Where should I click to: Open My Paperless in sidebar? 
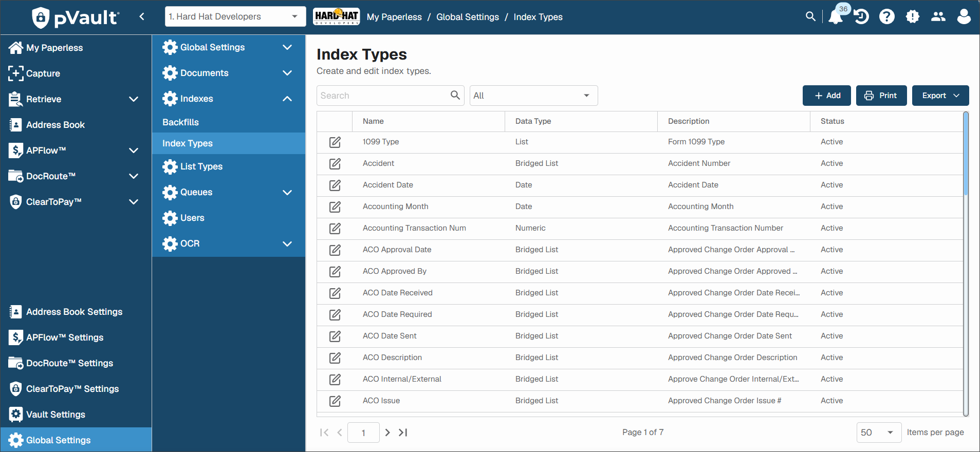(76, 48)
